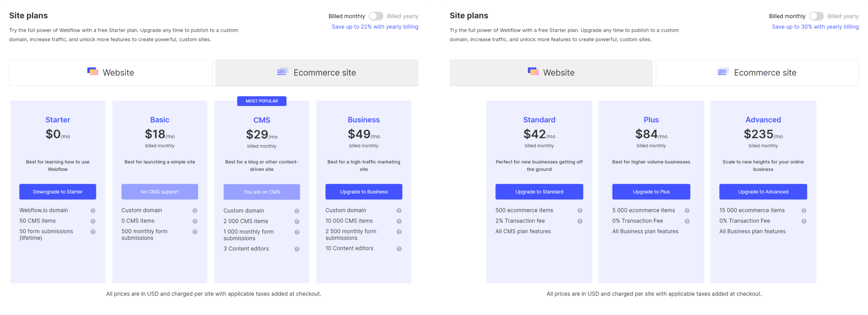This screenshot has width=868, height=315.
Task: Click Save up to 30% with yearly billing
Action: pos(815,26)
